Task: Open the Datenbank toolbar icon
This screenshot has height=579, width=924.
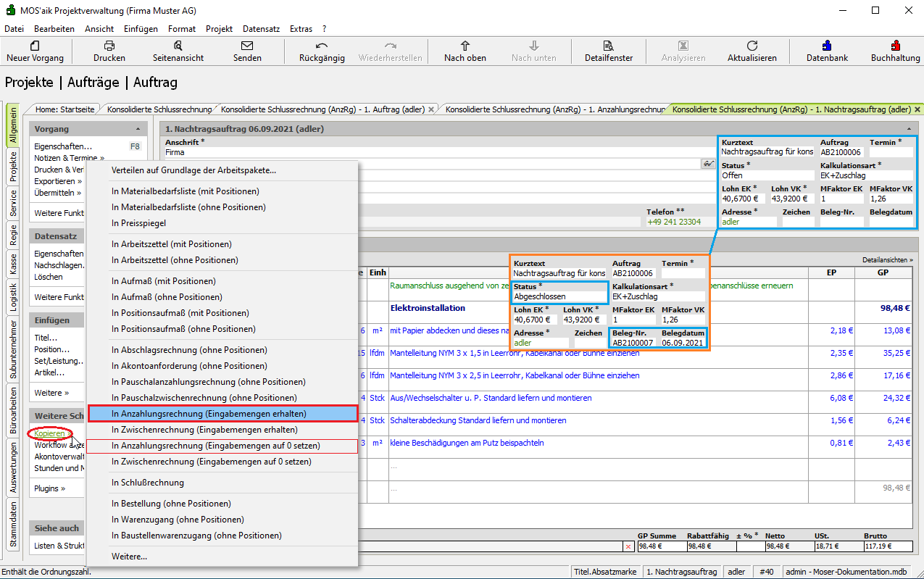Action: coord(827,46)
